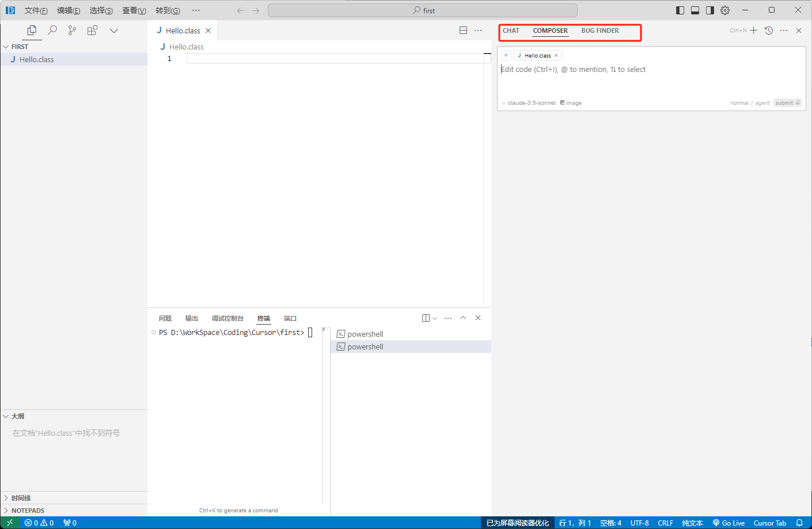812x529 pixels.
Task: Open the claude-3.5-sonnet model dropdown
Action: (529, 103)
